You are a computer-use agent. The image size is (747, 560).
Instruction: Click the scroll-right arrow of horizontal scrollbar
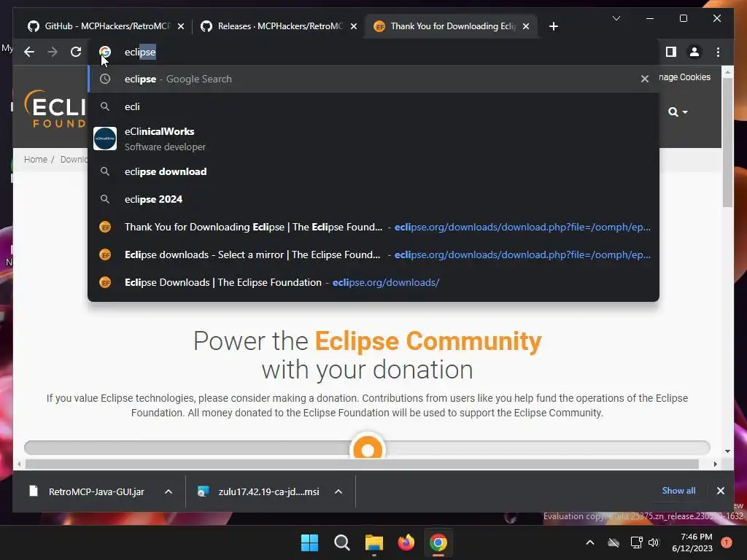(715, 464)
